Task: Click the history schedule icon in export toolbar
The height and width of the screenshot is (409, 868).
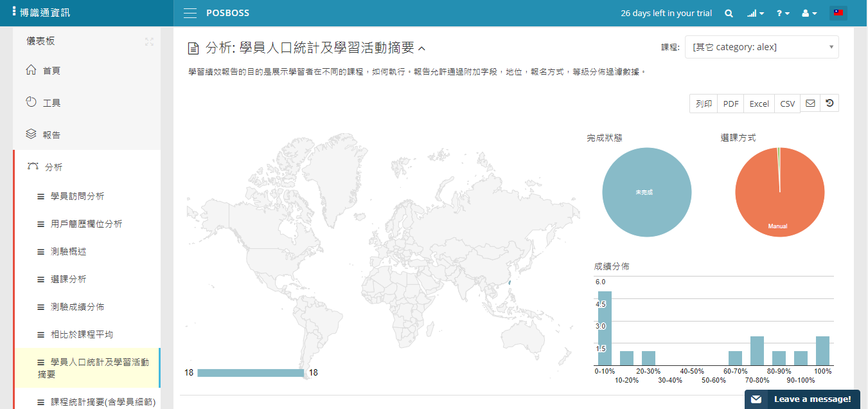Action: point(829,104)
